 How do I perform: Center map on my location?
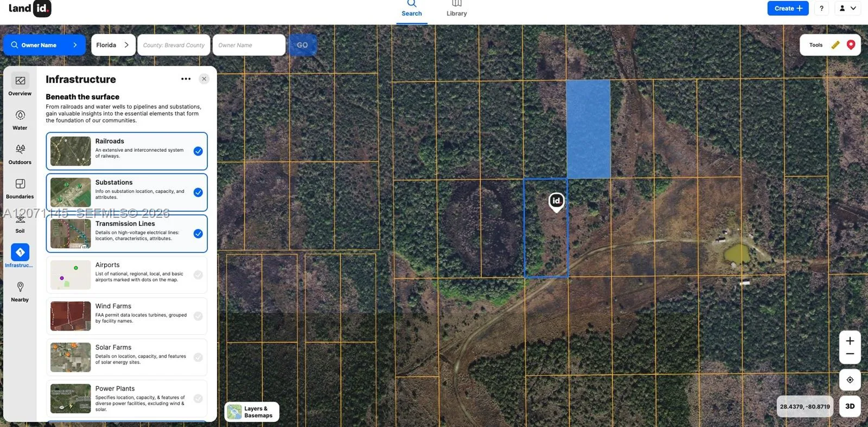[850, 380]
